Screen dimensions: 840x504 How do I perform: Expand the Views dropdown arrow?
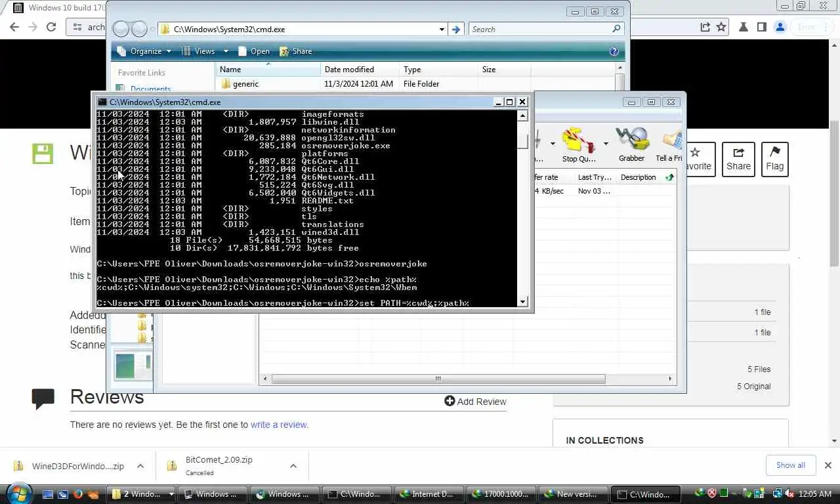226,51
